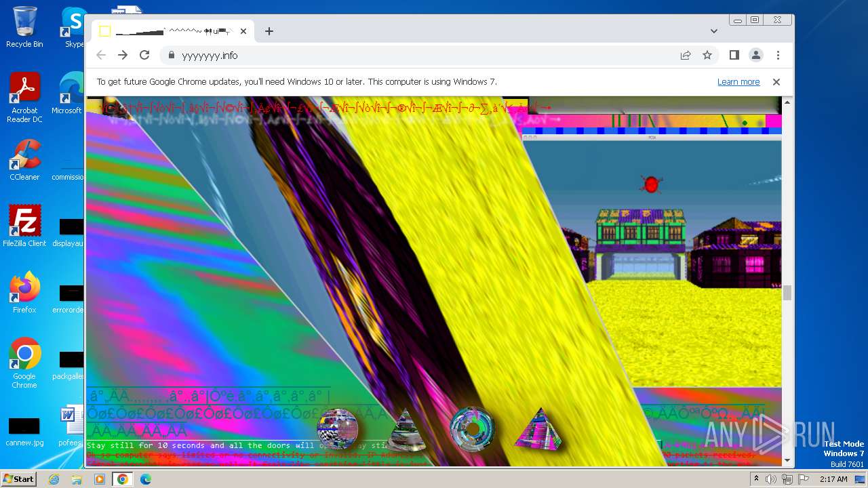Viewport: 868px width, 488px height.
Task: Open FileZilla Client desktop icon
Action: point(24,226)
